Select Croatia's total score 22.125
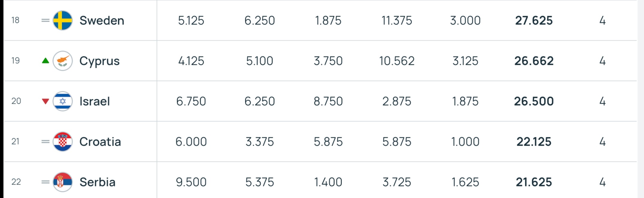644x198 pixels. [x=534, y=141]
